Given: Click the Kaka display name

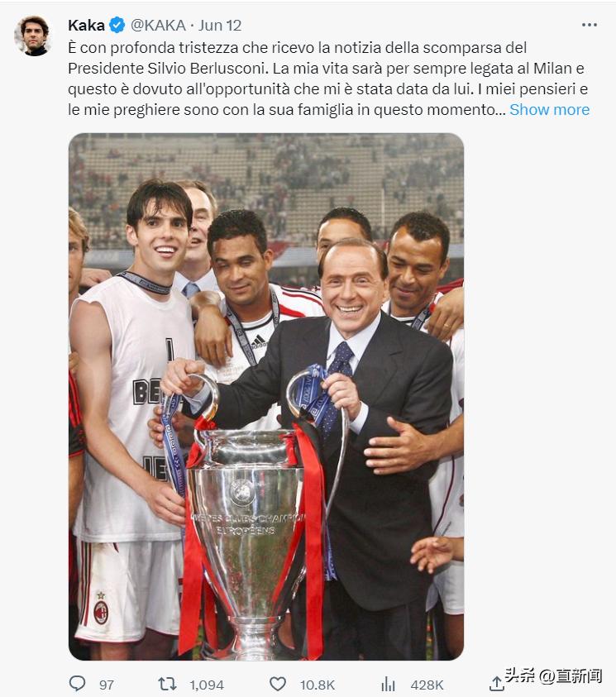Looking at the screenshot, I should click(x=86, y=26).
